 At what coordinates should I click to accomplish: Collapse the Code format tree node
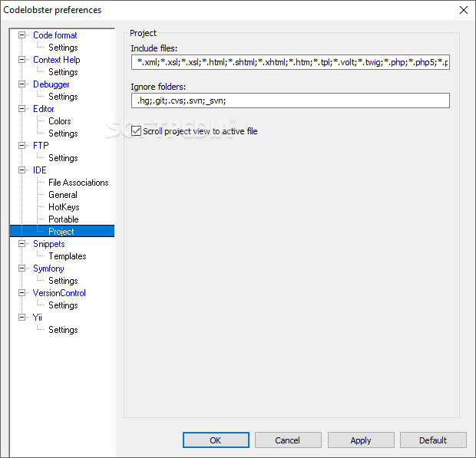21,35
